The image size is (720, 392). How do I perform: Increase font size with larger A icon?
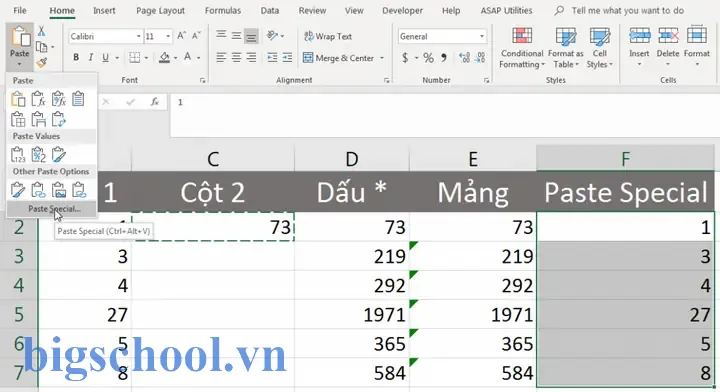[x=181, y=36]
